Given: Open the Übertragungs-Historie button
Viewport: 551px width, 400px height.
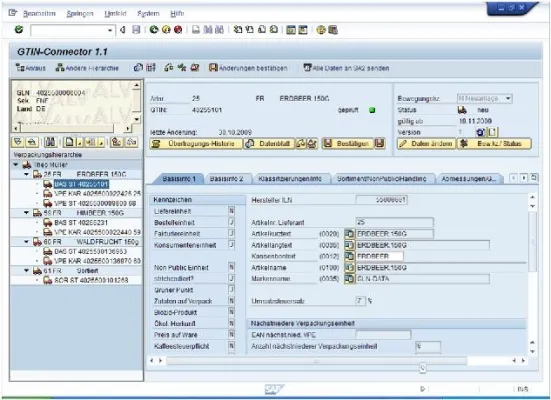Looking at the screenshot, I should pyautogui.click(x=196, y=143).
